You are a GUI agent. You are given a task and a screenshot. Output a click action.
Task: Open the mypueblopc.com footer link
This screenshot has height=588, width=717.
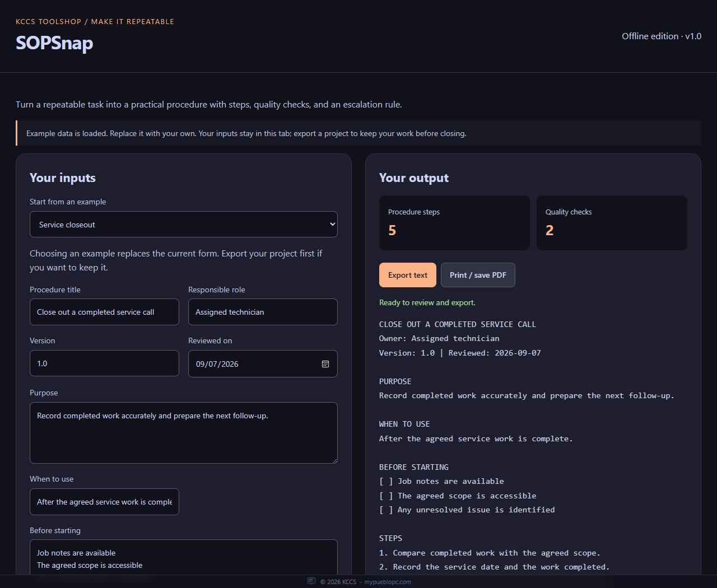[388, 582]
